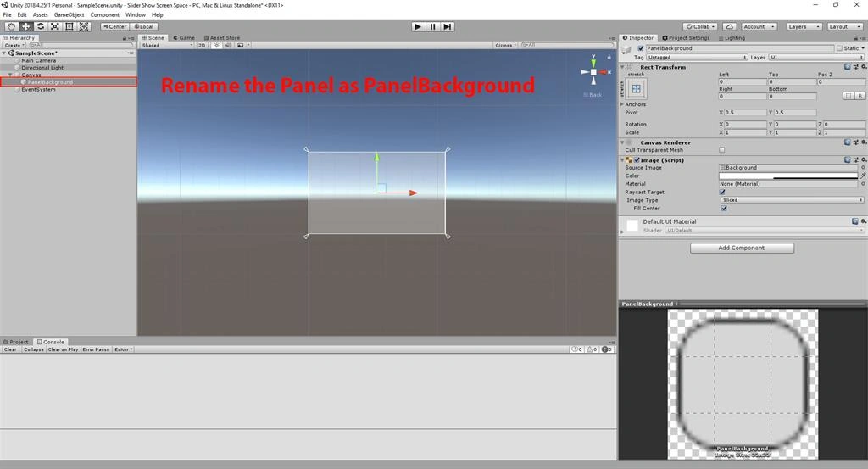
Task: Open the Layers dropdown in toolbar
Action: coord(804,26)
